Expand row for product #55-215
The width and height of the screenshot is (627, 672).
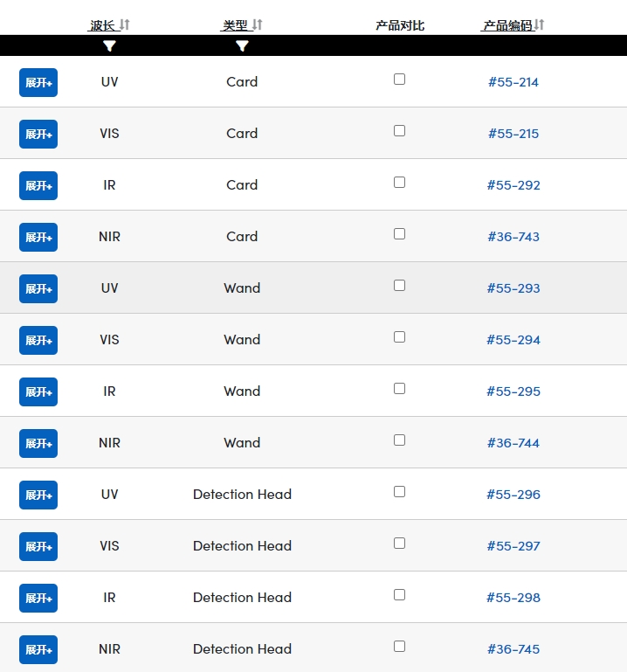tap(38, 135)
